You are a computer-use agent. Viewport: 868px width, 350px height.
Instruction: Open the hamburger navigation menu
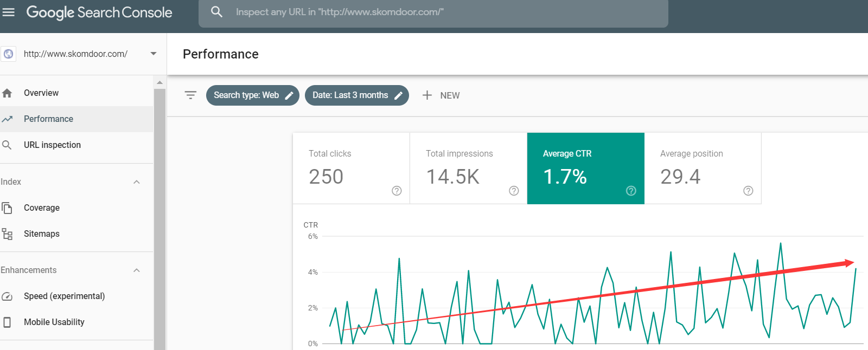click(x=9, y=12)
